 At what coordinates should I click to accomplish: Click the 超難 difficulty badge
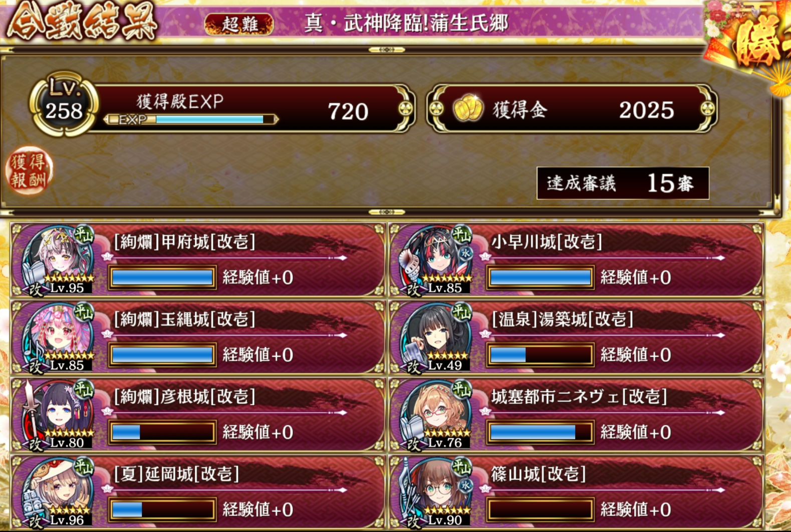coord(239,24)
